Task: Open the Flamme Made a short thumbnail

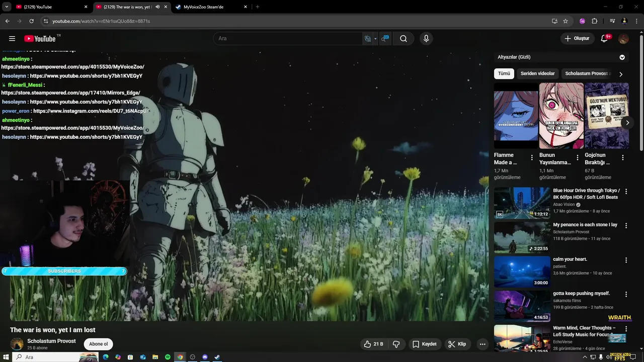Action: [x=516, y=116]
